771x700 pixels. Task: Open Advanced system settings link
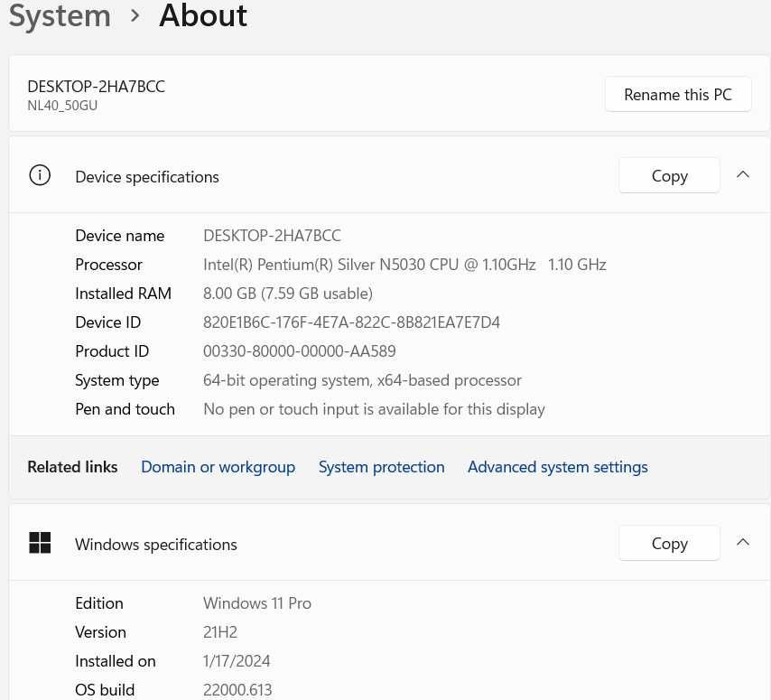pos(558,467)
